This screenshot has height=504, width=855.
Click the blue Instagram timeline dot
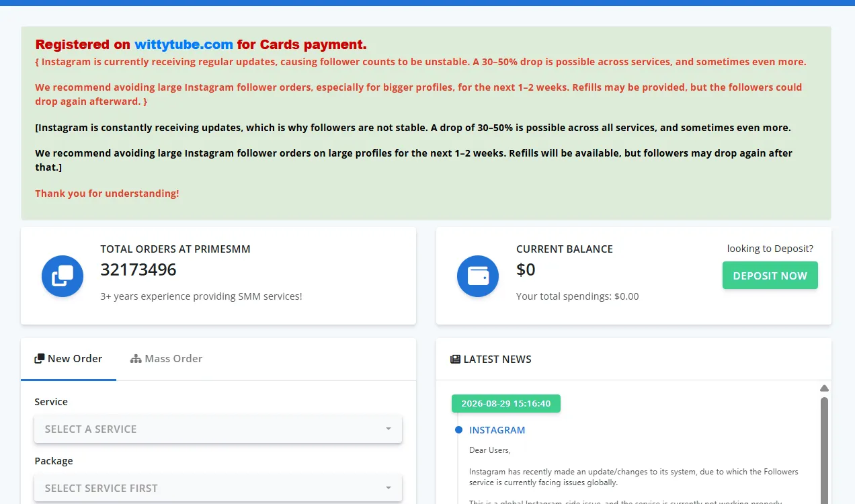(x=458, y=430)
